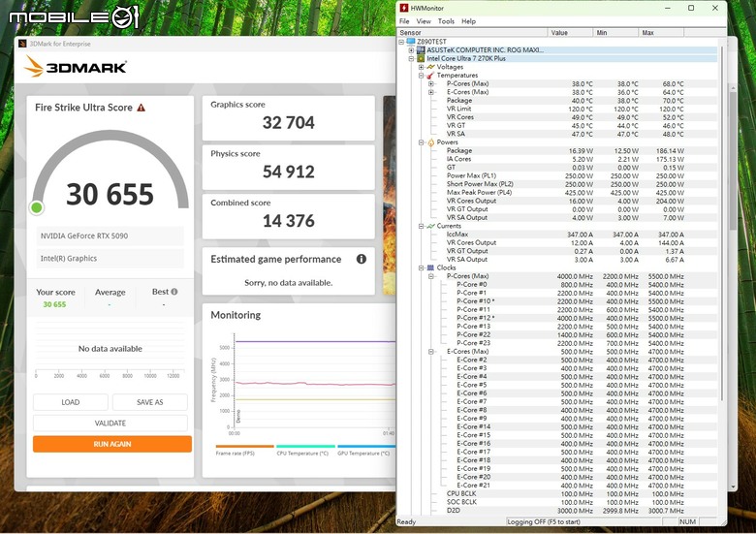Select the Max Peak Power (PL4) row
The image size is (756, 534).
click(557, 192)
